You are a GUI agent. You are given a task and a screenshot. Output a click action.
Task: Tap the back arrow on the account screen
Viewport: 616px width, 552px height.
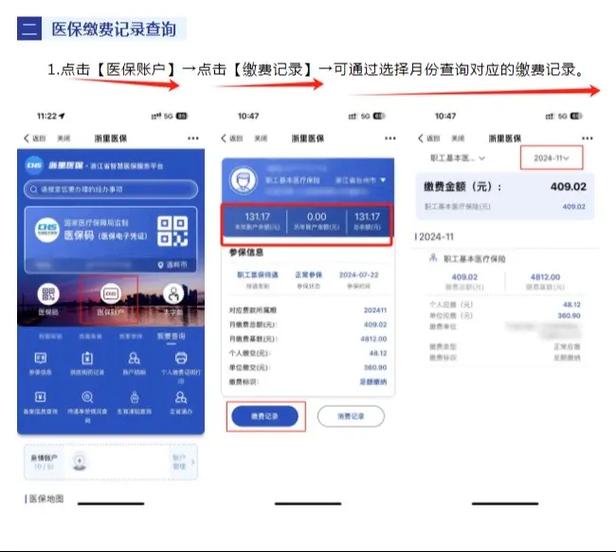(224, 138)
